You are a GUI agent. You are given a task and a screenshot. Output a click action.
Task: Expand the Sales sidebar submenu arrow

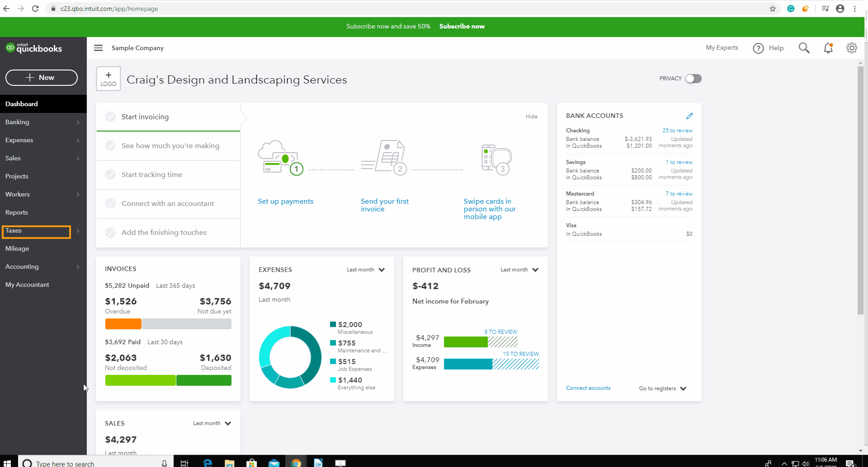[78, 159]
